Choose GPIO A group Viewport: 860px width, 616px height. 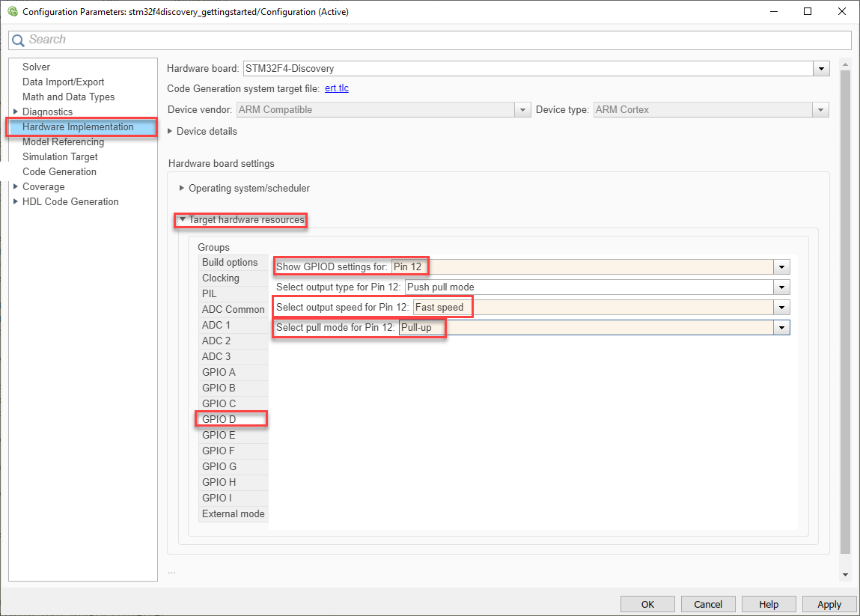click(x=219, y=373)
